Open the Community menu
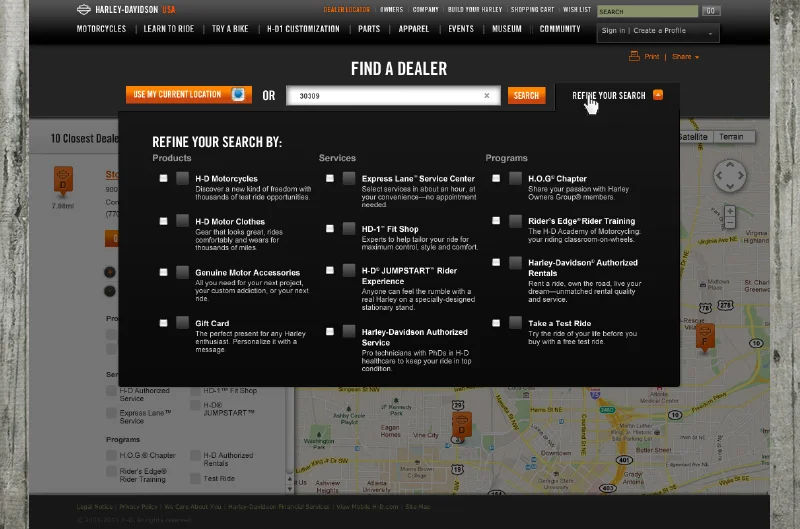The width and height of the screenshot is (800, 529). [560, 29]
